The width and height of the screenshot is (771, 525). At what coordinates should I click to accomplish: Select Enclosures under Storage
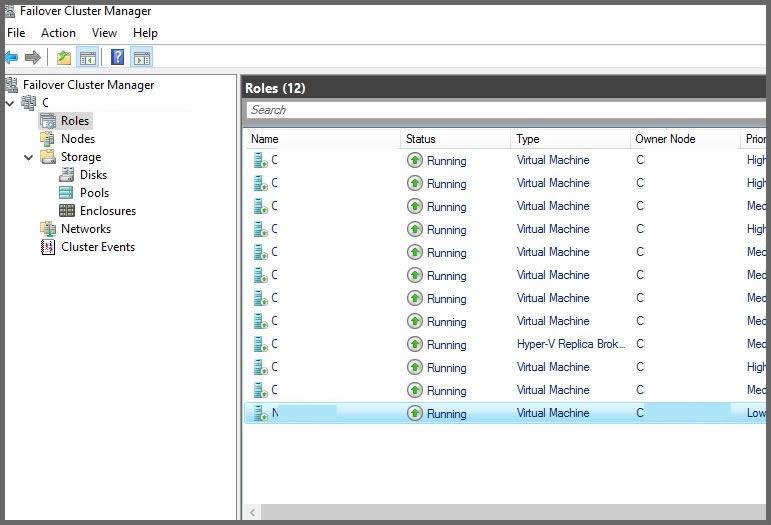pos(108,210)
